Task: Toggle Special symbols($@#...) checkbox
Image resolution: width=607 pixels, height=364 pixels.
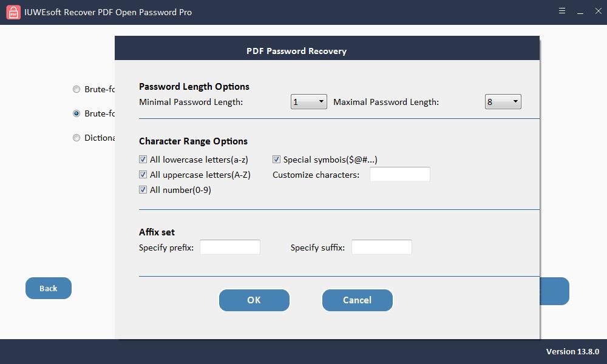Action: (276, 160)
